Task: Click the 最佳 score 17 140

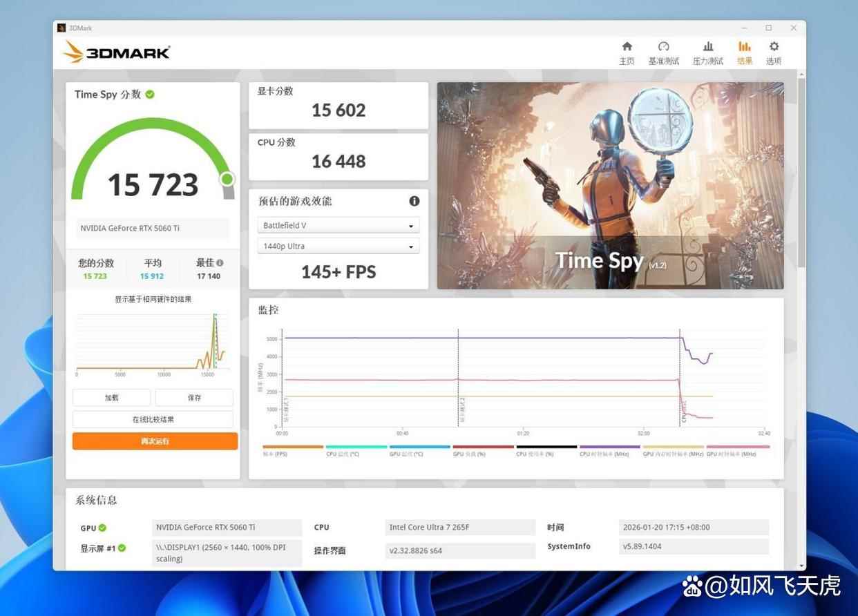Action: point(209,276)
